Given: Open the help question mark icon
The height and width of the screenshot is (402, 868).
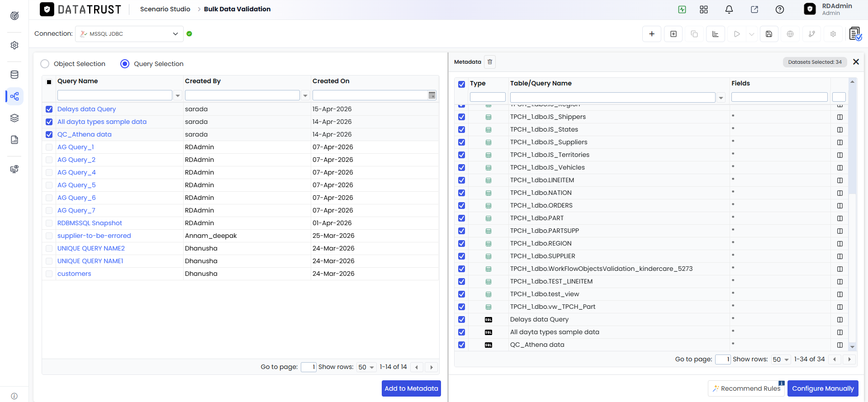Looking at the screenshot, I should [x=780, y=9].
